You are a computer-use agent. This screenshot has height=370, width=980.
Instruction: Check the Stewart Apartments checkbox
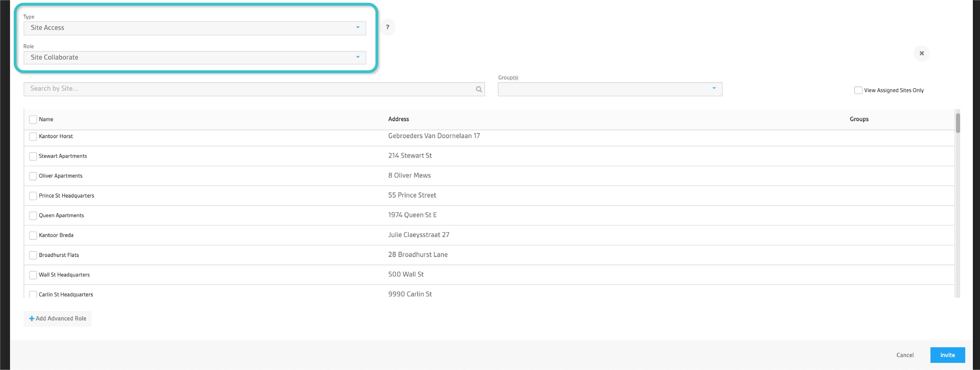pos(33,156)
